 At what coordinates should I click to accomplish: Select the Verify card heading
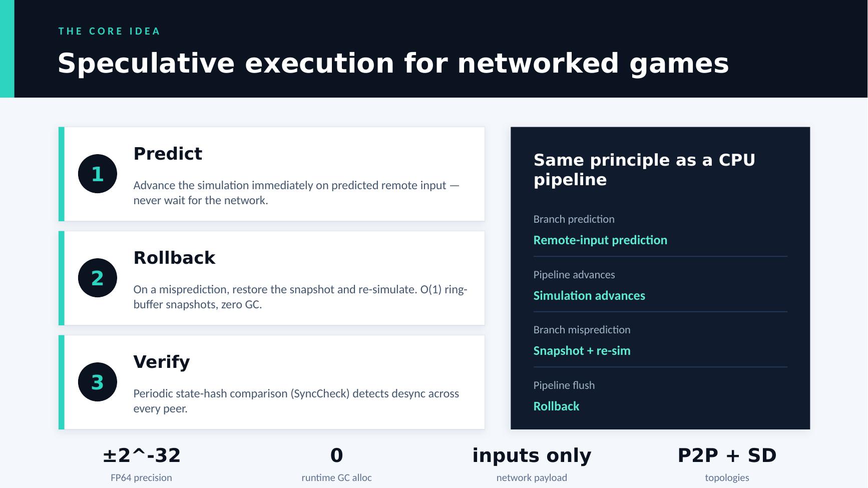click(162, 362)
